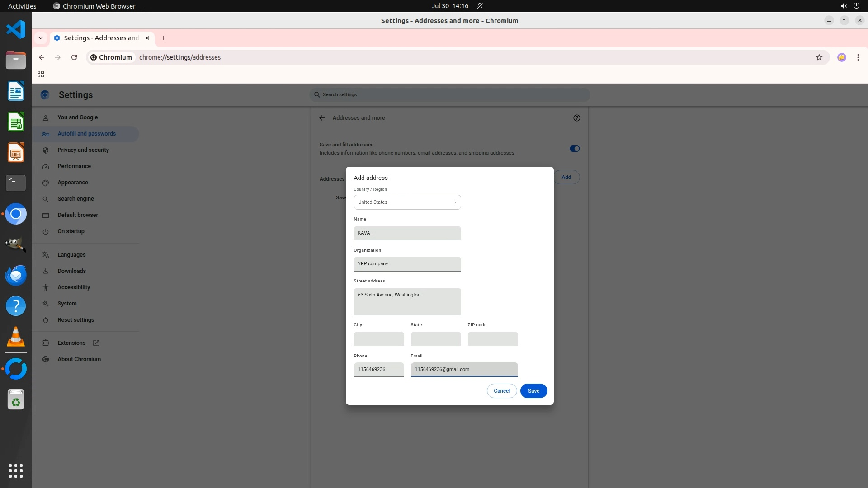
Task: Open the tab search dropdown arrow
Action: (x=41, y=38)
